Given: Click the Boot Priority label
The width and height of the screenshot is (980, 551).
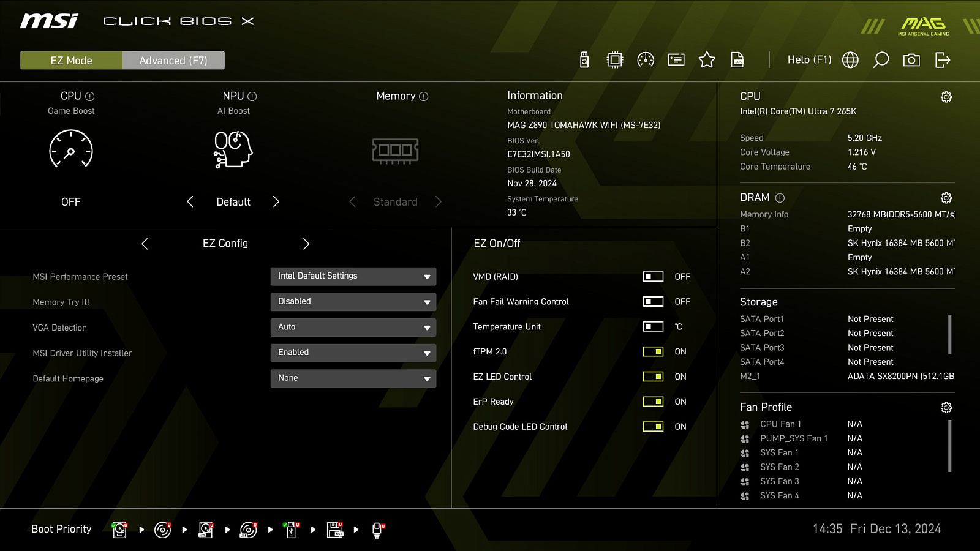Looking at the screenshot, I should click(x=61, y=529).
